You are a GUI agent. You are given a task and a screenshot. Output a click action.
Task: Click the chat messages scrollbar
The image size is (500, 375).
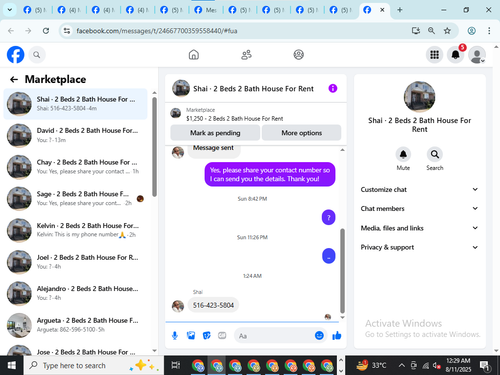point(342,270)
